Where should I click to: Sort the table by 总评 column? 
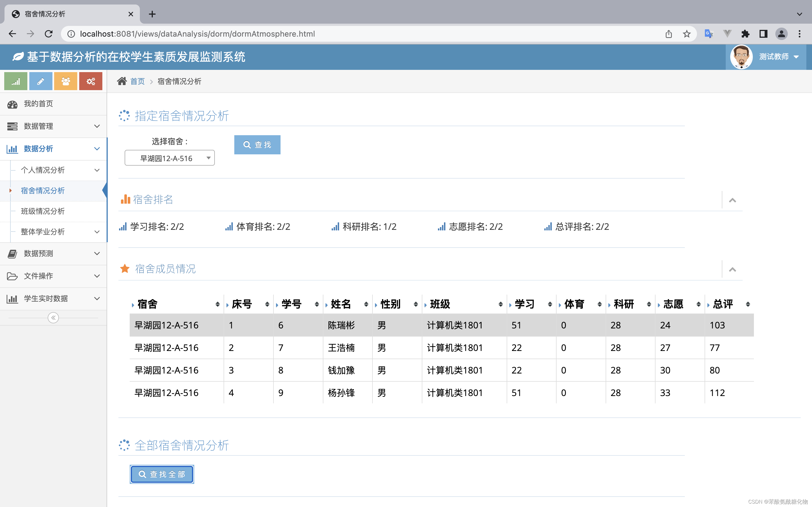click(748, 304)
